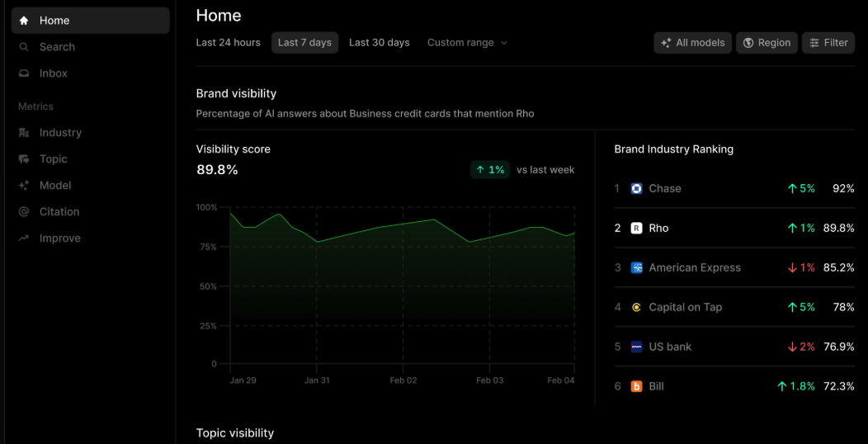The image size is (868, 444).
Task: Click the Industry building icon
Action: click(24, 133)
